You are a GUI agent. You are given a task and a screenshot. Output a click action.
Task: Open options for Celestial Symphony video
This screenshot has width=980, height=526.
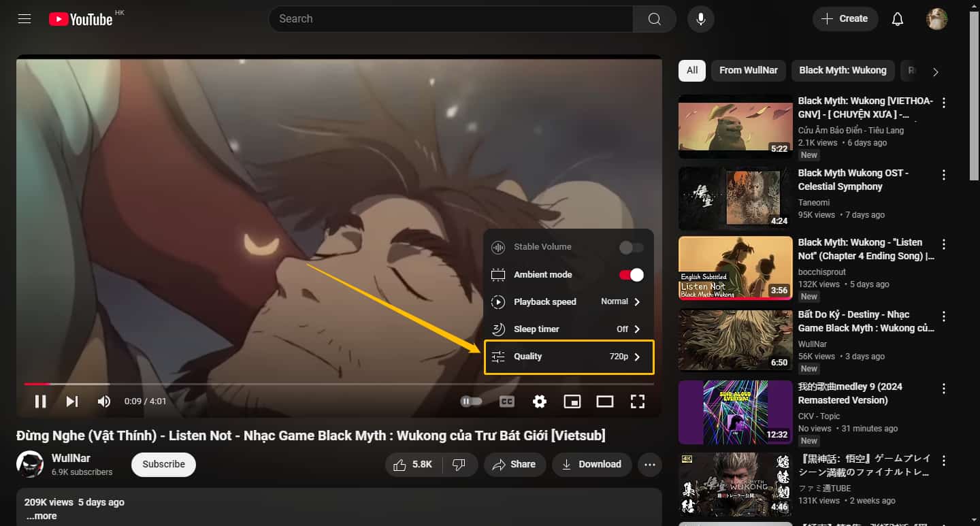point(944,175)
